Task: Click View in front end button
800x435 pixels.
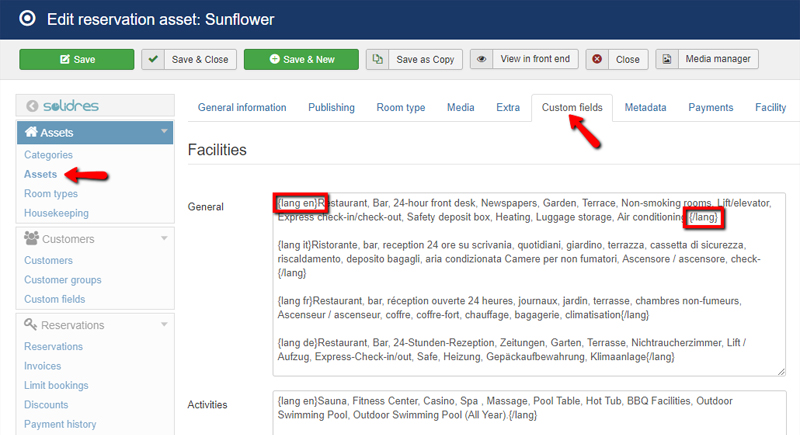Action: 523,59
